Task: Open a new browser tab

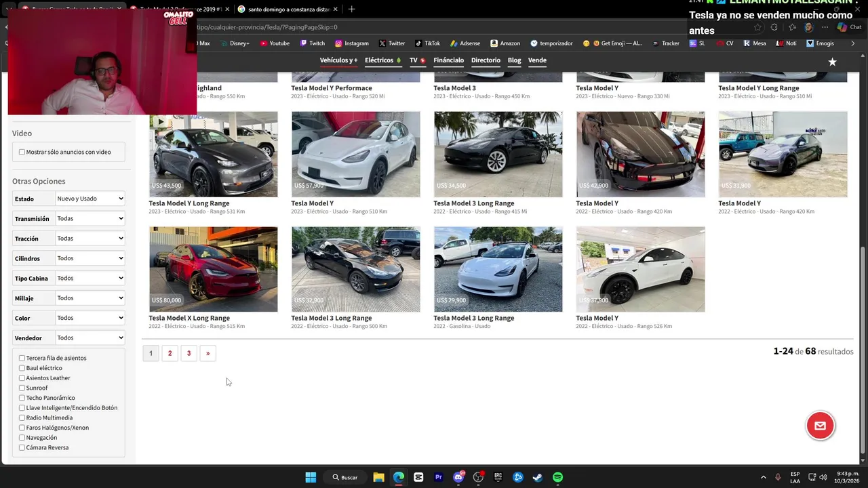Action: [x=351, y=9]
